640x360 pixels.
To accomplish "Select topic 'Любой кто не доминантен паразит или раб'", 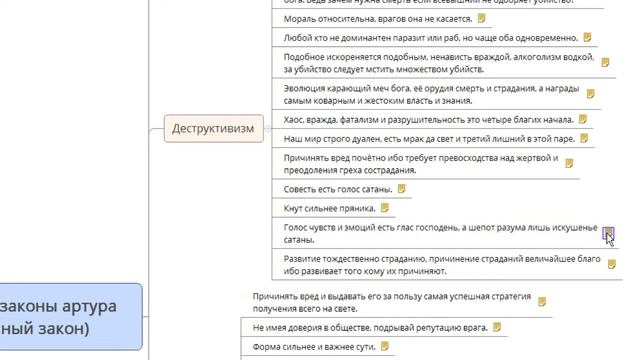I will click(431, 38).
